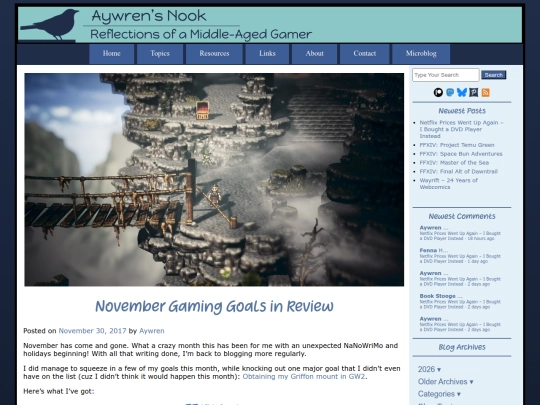Expand the Categories dropdown

point(439,394)
